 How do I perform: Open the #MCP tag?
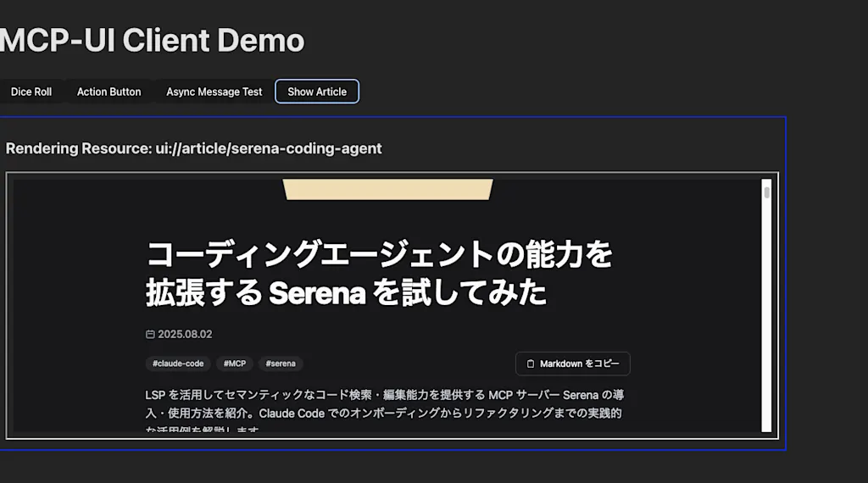pos(235,364)
